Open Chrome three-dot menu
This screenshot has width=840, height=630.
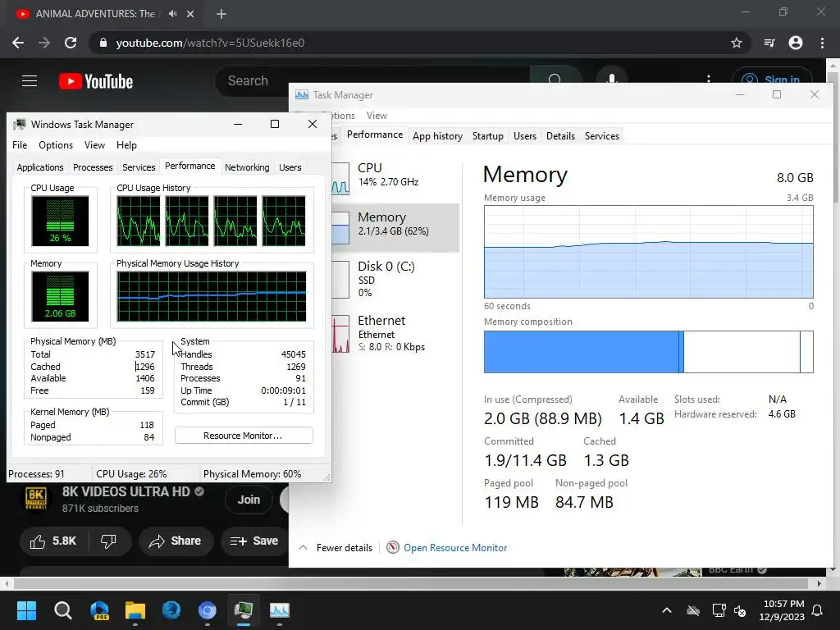pos(822,43)
